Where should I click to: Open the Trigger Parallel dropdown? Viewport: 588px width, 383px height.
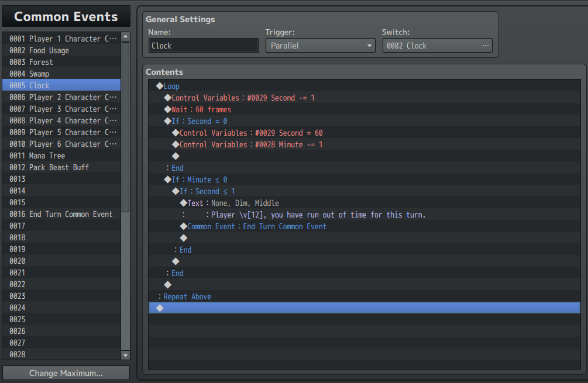point(320,46)
